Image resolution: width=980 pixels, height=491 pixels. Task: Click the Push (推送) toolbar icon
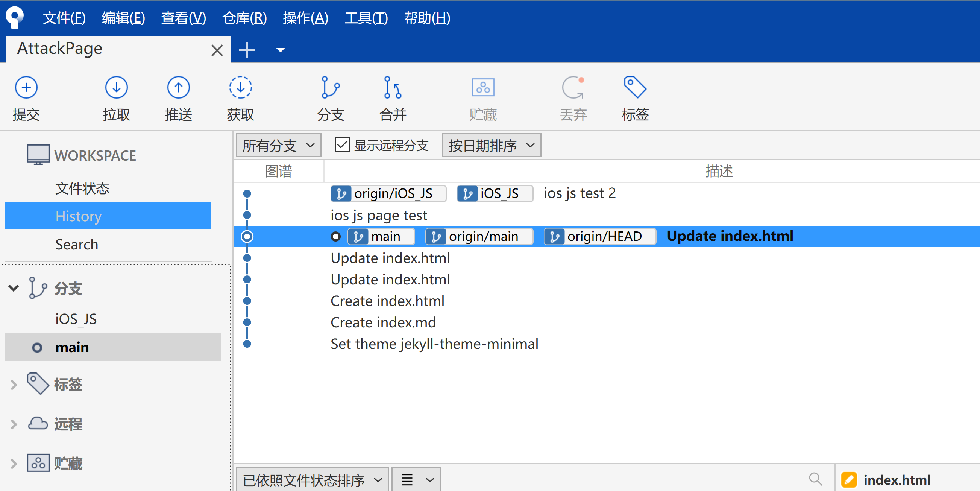[x=178, y=87]
